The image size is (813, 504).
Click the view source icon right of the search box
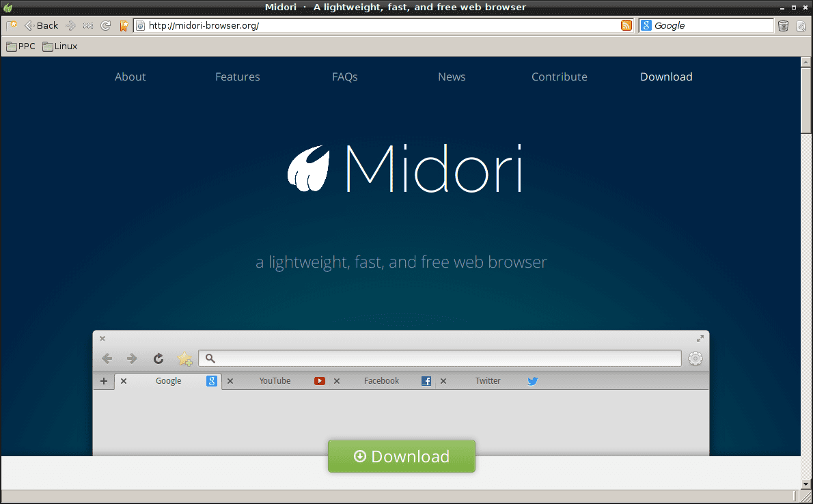(801, 26)
